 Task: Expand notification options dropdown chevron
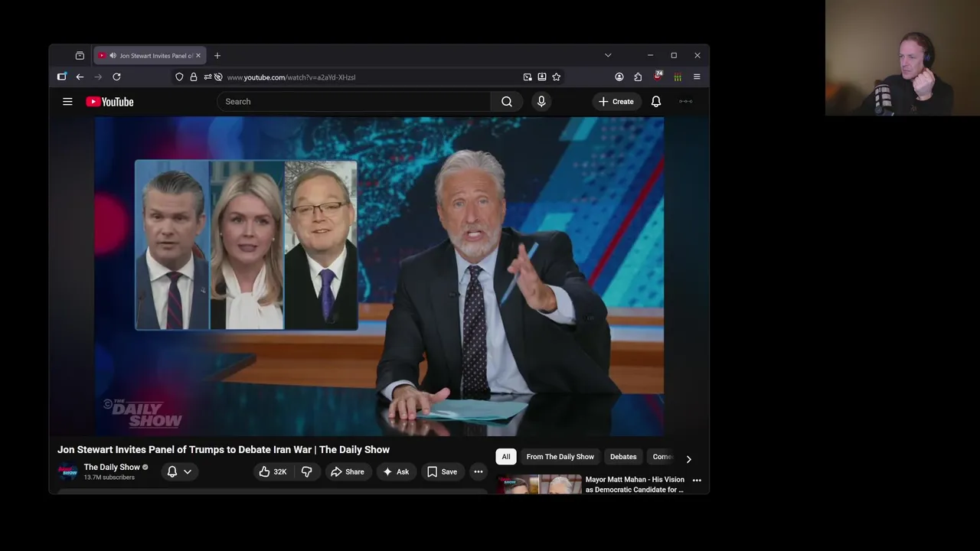188,471
